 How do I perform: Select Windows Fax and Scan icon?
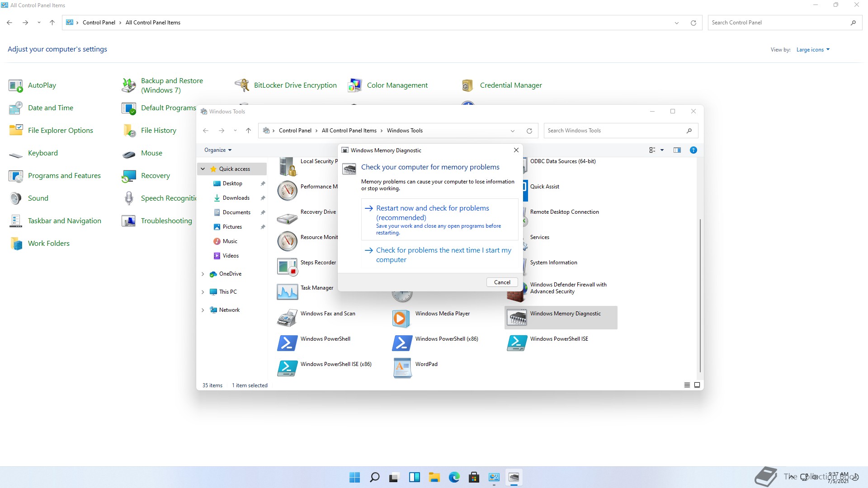coord(287,318)
